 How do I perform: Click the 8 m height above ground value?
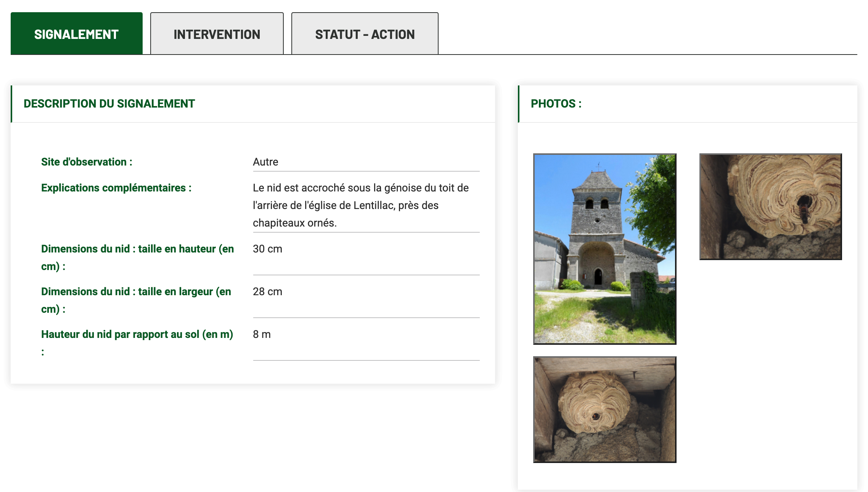coord(262,334)
